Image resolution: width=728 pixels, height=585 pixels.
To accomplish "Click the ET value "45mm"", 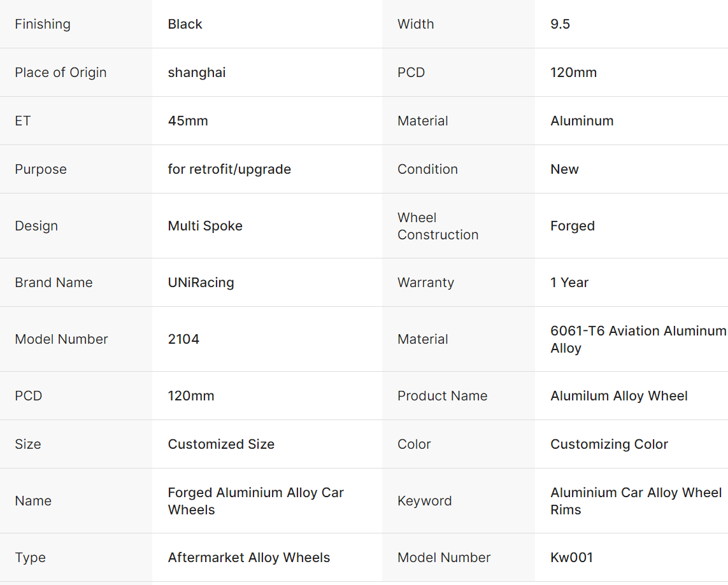I will (188, 121).
